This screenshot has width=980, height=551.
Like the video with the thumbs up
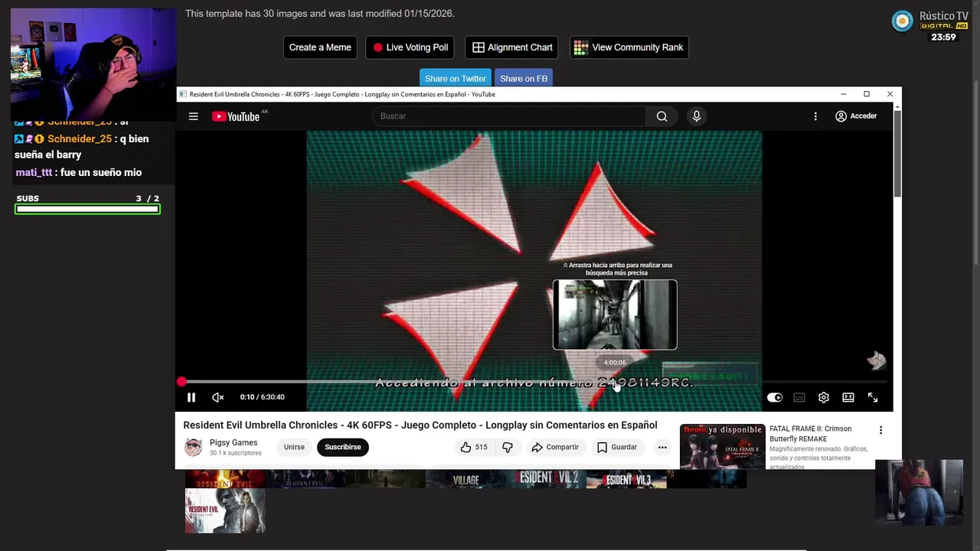[x=474, y=447]
